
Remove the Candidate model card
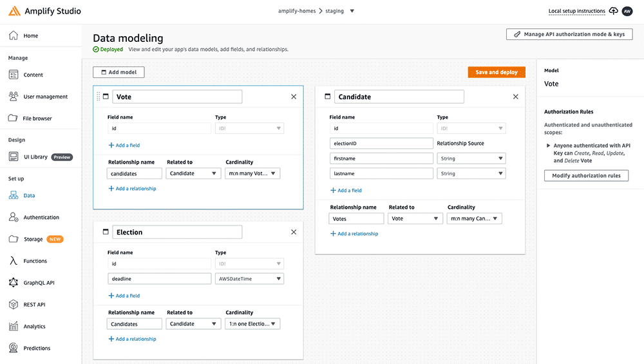515,97
